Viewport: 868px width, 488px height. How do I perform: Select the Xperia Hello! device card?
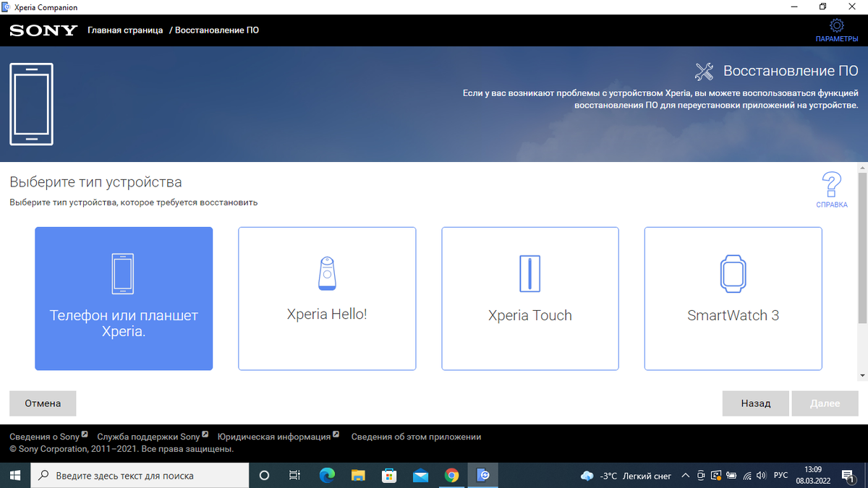(327, 299)
